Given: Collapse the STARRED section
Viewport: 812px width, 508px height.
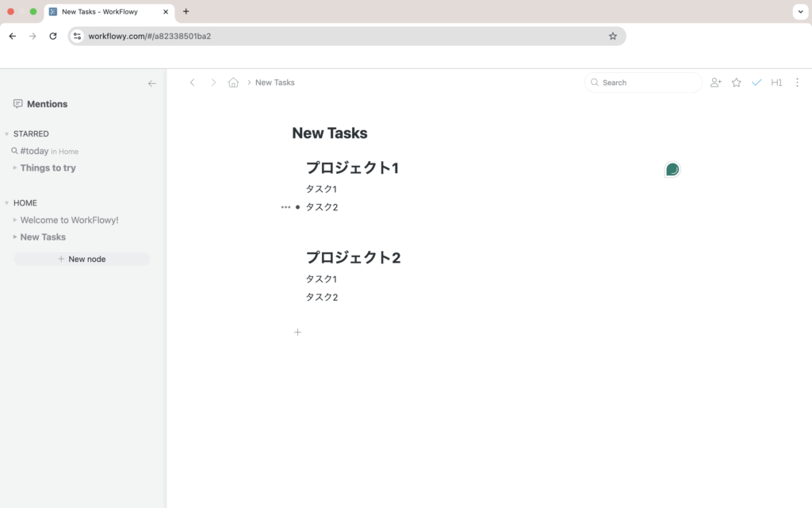Looking at the screenshot, I should point(7,134).
